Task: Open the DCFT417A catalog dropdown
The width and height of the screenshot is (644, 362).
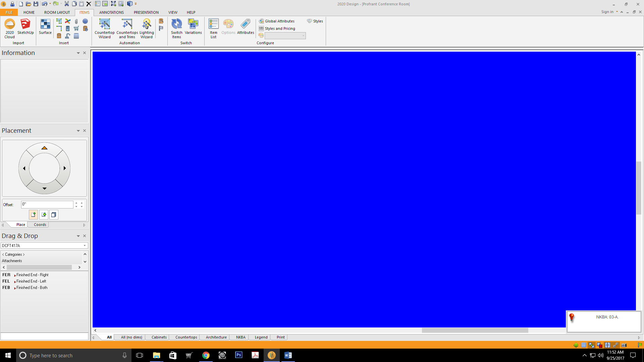Action: point(85,246)
